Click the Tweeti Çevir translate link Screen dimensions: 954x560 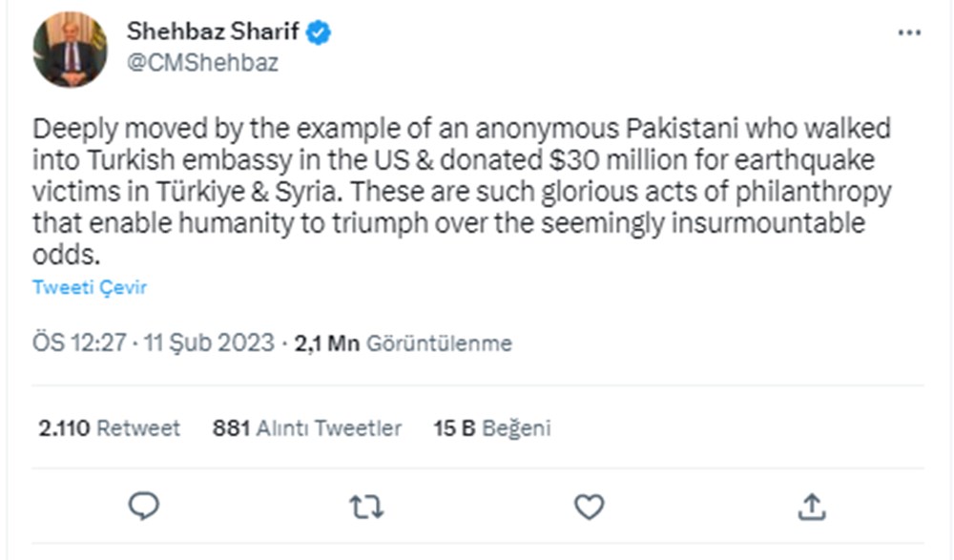point(90,287)
